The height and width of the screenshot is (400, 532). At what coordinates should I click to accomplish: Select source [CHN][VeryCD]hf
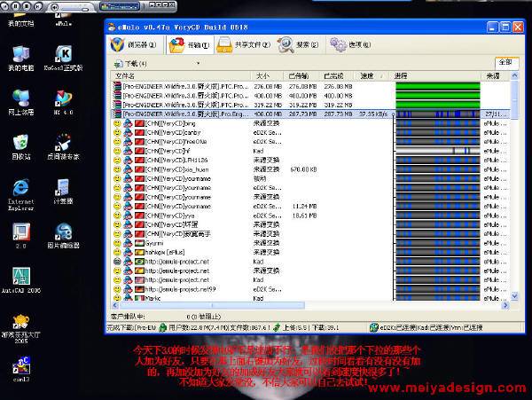[311, 151]
